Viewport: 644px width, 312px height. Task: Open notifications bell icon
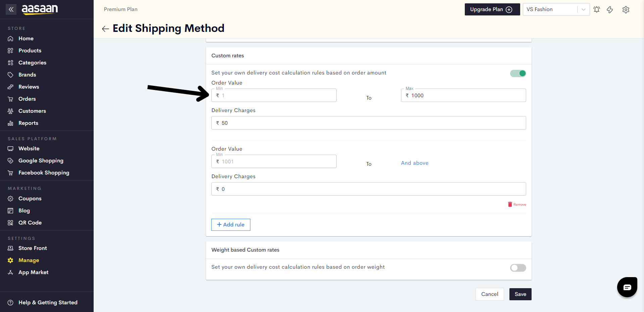click(597, 9)
